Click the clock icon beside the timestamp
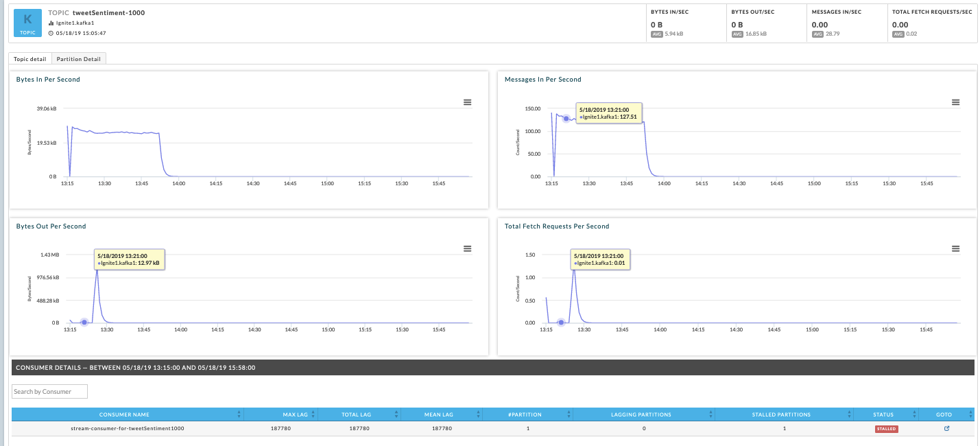This screenshot has width=980, height=446. (x=51, y=33)
